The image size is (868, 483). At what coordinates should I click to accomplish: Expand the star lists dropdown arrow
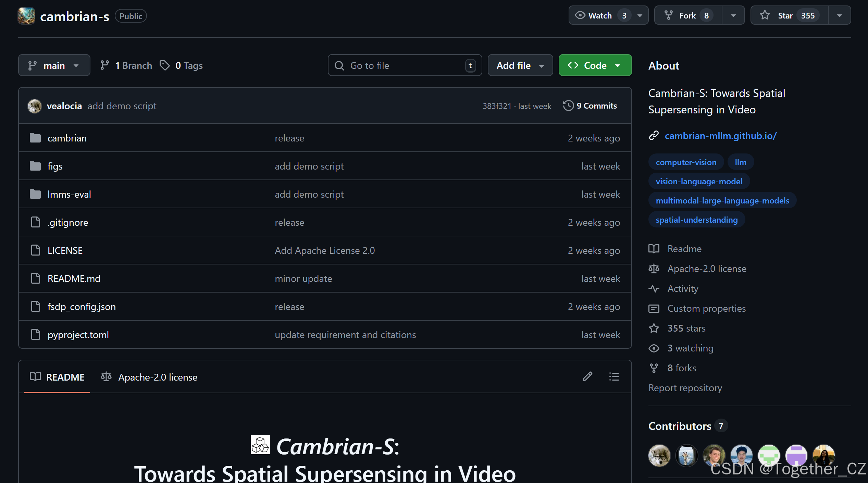839,15
